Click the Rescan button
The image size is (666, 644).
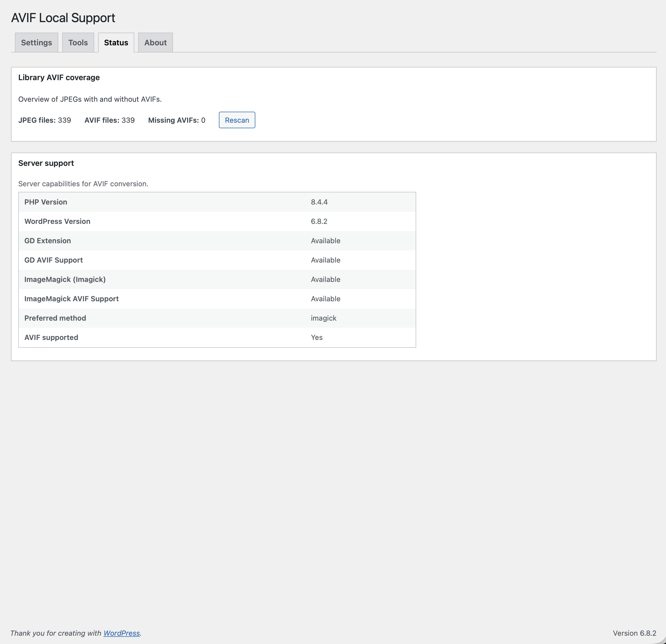tap(237, 120)
